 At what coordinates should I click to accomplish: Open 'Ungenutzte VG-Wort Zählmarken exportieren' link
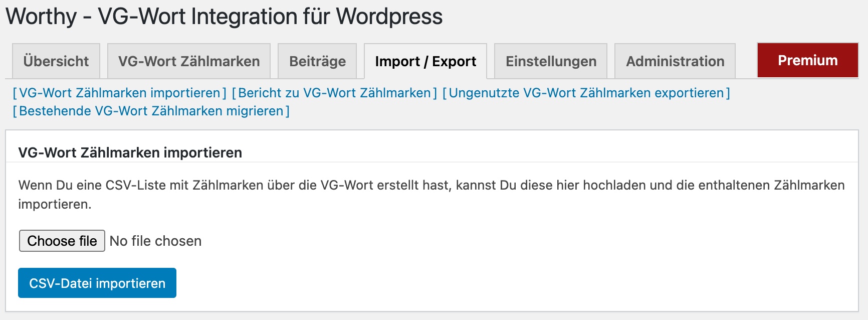[x=586, y=93]
